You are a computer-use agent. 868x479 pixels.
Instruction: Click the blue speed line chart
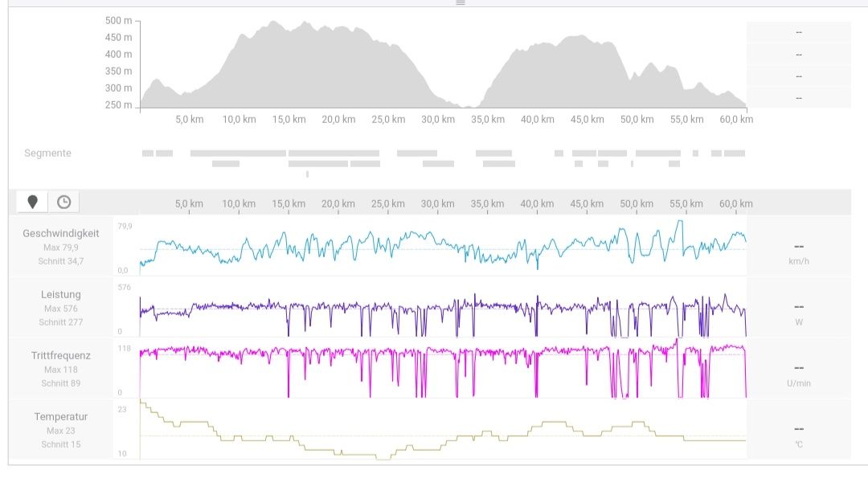(x=443, y=247)
